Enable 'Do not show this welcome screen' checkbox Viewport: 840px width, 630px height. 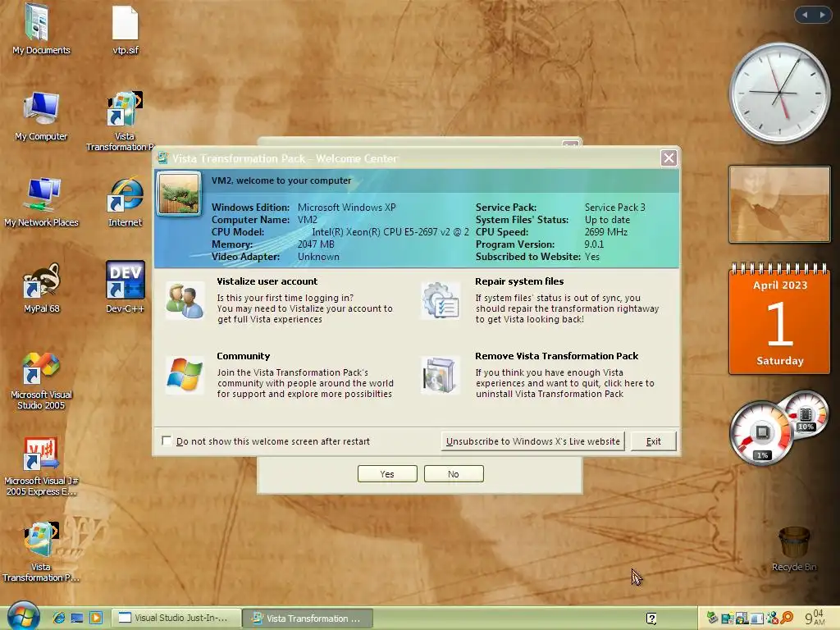(167, 441)
